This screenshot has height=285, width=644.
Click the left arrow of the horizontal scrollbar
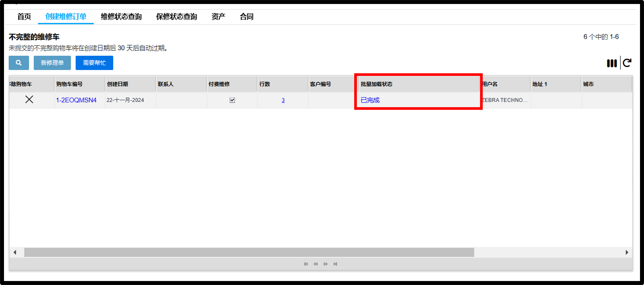click(15, 252)
